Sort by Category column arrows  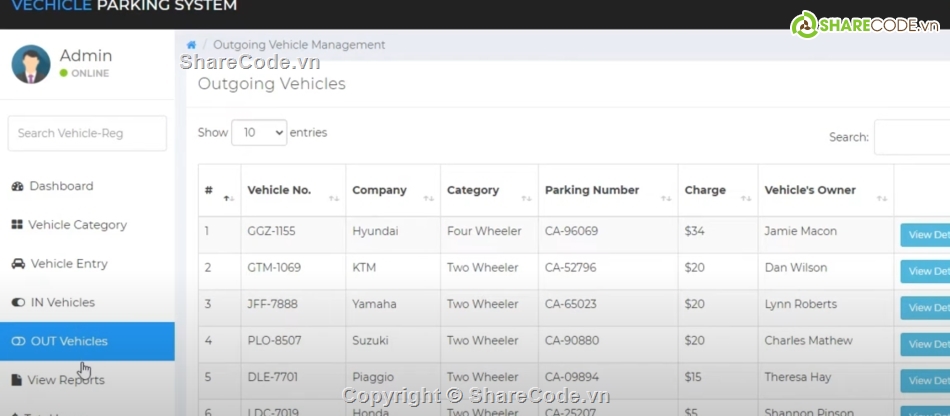(x=526, y=198)
